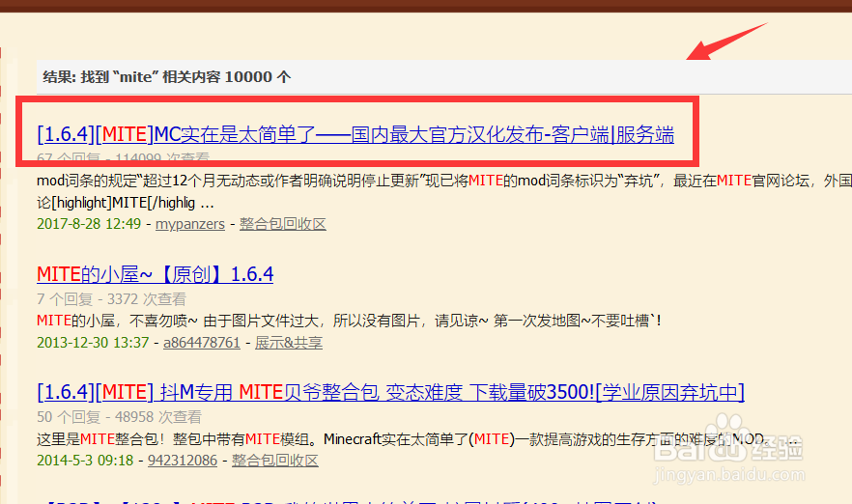Click the date '2013-12-30 13:37'
Screen dimensions: 852x504
coord(93,343)
